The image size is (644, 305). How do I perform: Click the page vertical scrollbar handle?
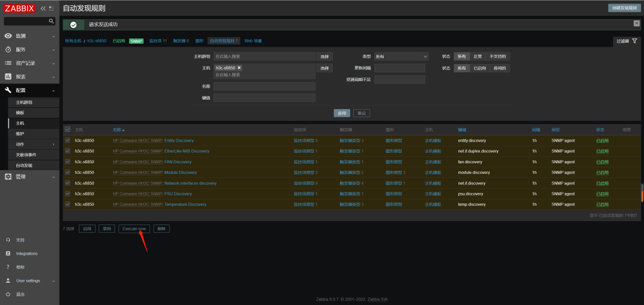tap(642, 193)
